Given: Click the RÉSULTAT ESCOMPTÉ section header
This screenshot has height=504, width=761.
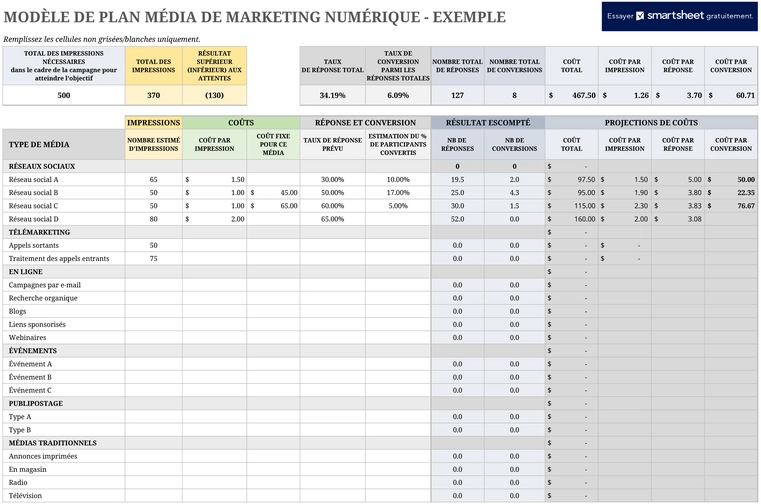Looking at the screenshot, I should [488, 122].
